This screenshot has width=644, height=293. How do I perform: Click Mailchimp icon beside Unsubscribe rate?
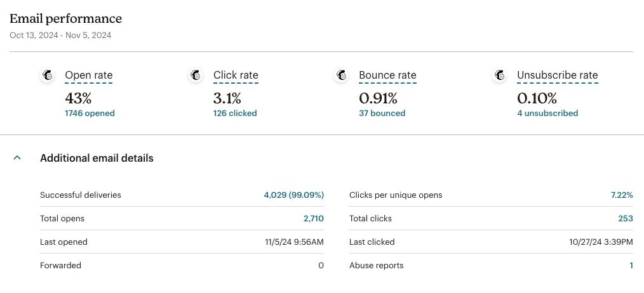click(500, 75)
